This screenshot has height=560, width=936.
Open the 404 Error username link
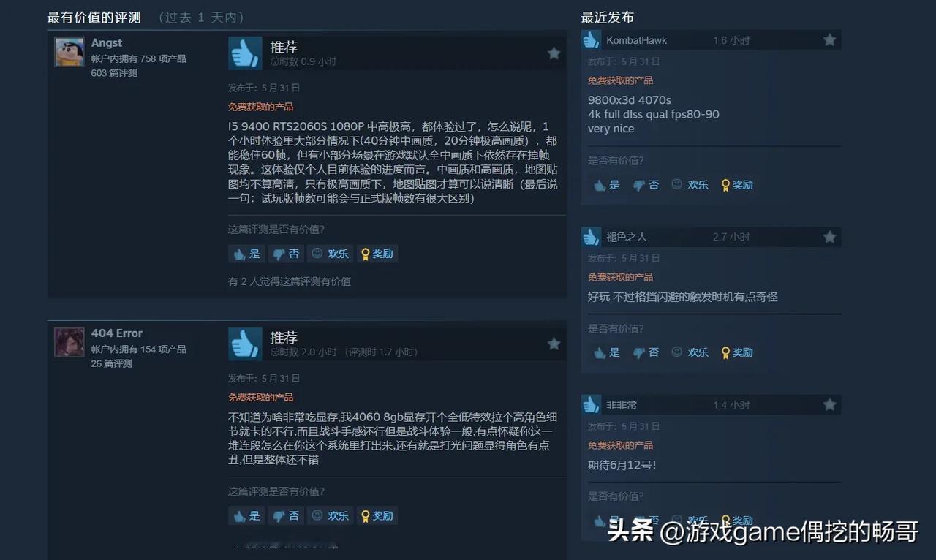point(117,333)
